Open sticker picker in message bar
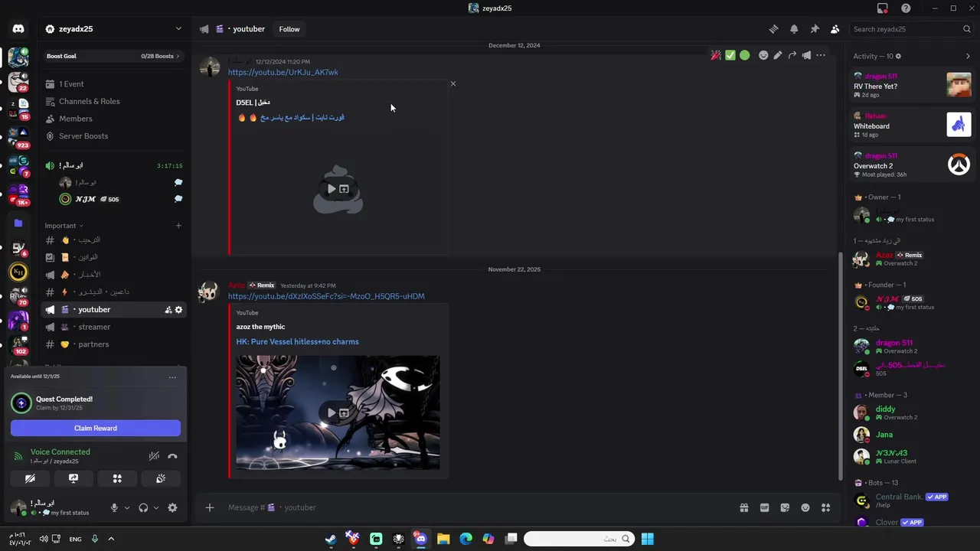 (x=785, y=507)
